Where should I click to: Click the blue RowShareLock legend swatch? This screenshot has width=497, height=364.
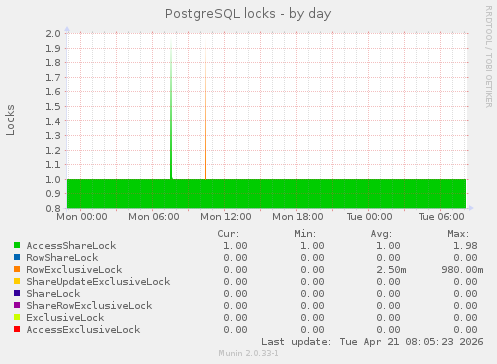17,257
